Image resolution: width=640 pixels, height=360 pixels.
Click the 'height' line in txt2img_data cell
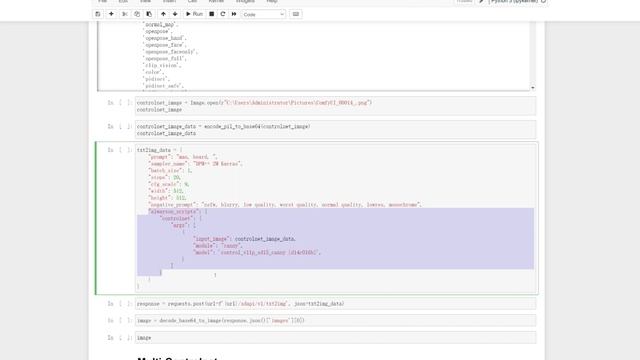click(x=167, y=198)
